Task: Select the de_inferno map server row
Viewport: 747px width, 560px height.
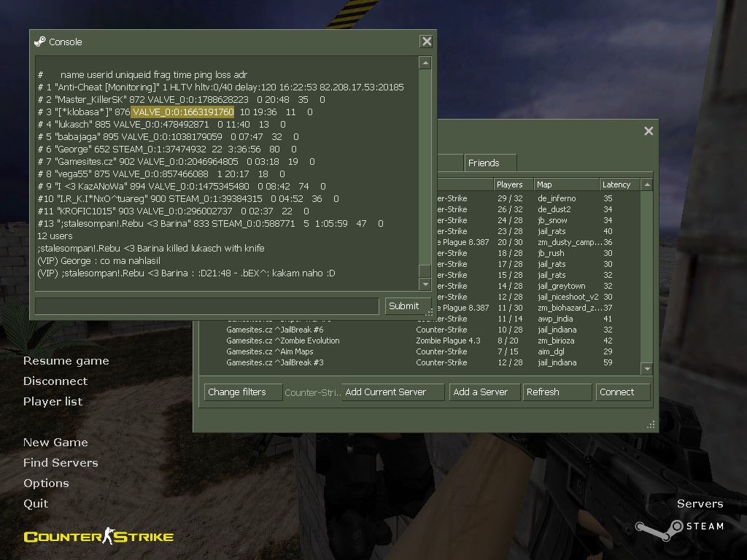Action: (x=539, y=198)
